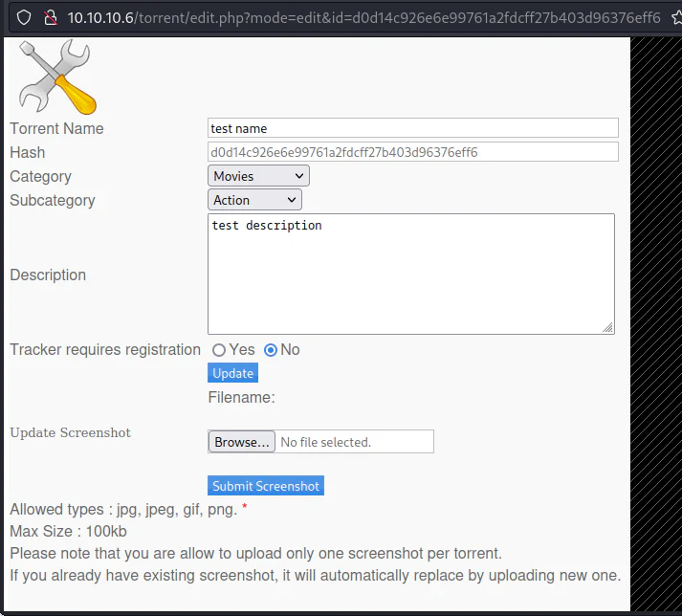
Task: Select the Yes radio button for tracker registration
Action: click(x=219, y=350)
